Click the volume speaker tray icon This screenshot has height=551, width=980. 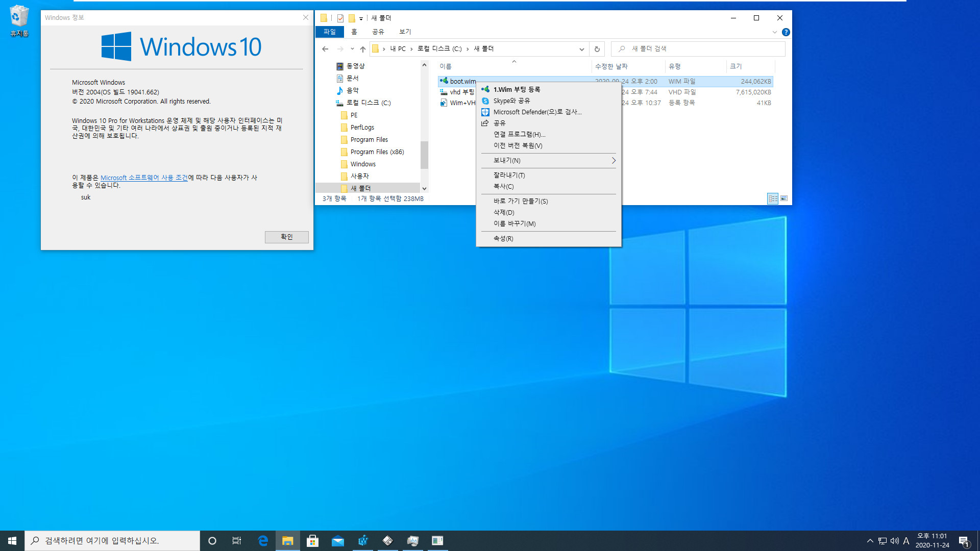[x=895, y=541]
